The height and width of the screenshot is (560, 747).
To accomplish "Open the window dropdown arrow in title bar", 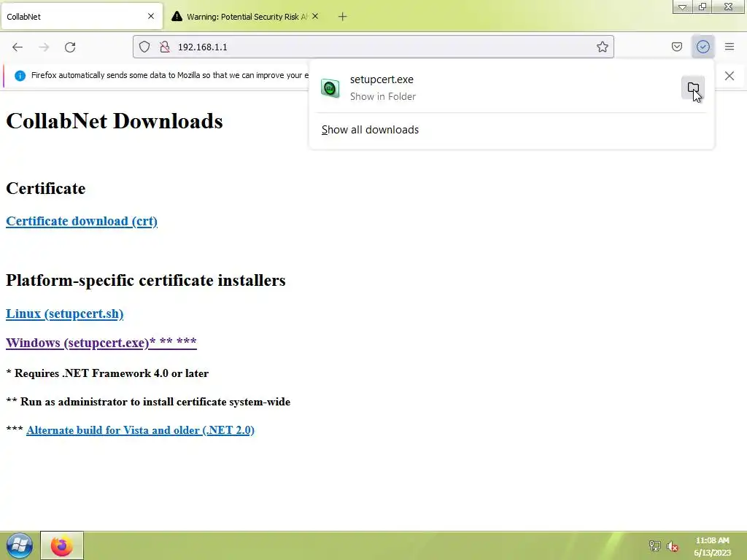I will pyautogui.click(x=682, y=6).
